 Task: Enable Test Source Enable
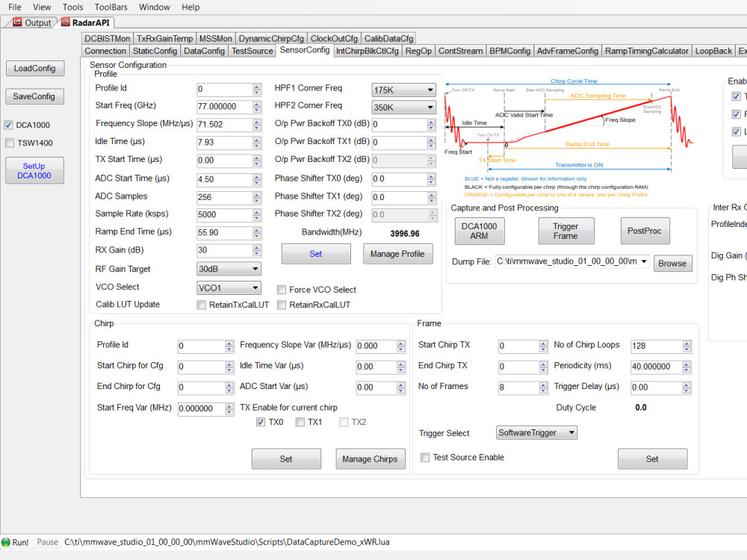(425, 458)
